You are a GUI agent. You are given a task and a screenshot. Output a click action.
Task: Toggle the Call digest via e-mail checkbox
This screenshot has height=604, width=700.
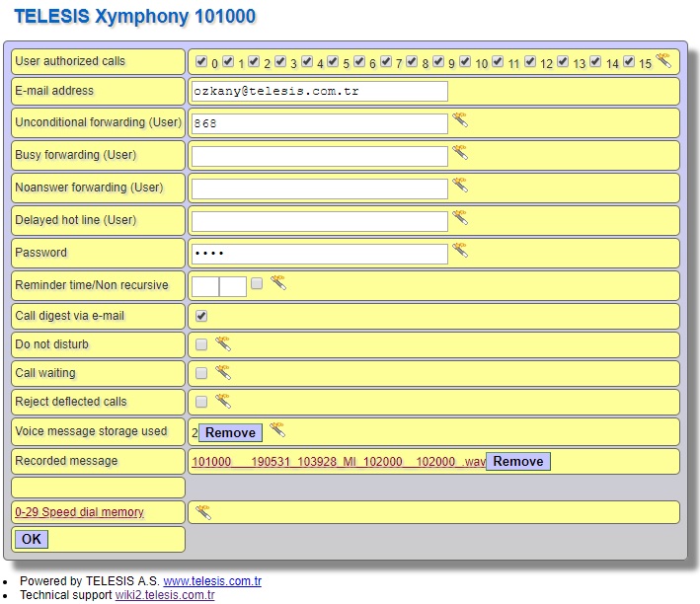pos(201,316)
